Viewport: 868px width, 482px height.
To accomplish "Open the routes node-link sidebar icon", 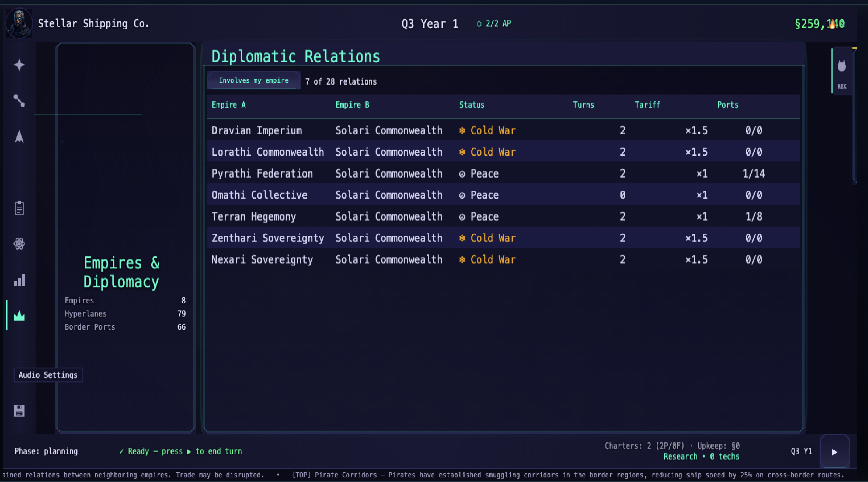I will click(19, 100).
